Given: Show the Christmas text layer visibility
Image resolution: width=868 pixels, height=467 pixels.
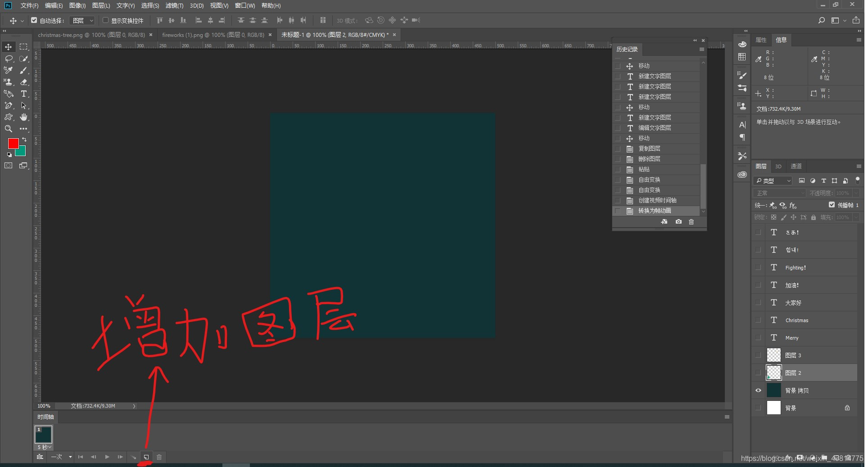Looking at the screenshot, I should pyautogui.click(x=758, y=320).
